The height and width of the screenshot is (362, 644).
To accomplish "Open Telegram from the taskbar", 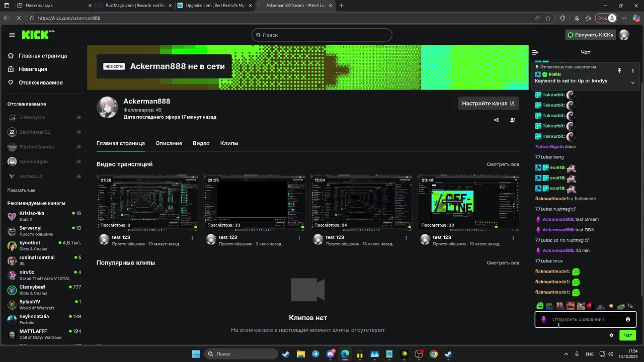I will click(315, 354).
